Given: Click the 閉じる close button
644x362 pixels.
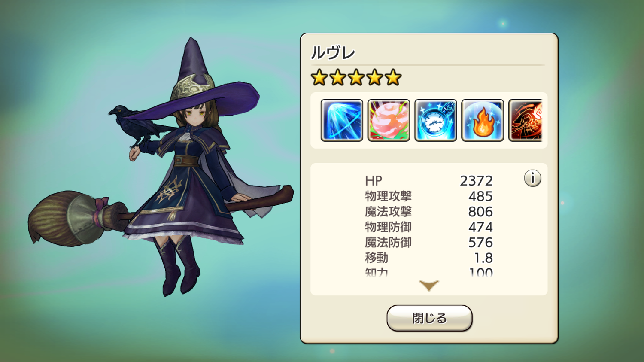Looking at the screenshot, I should 429,318.
